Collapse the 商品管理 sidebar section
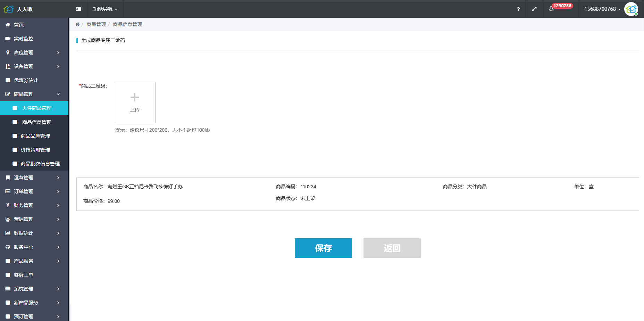This screenshot has width=644, height=321. point(33,94)
